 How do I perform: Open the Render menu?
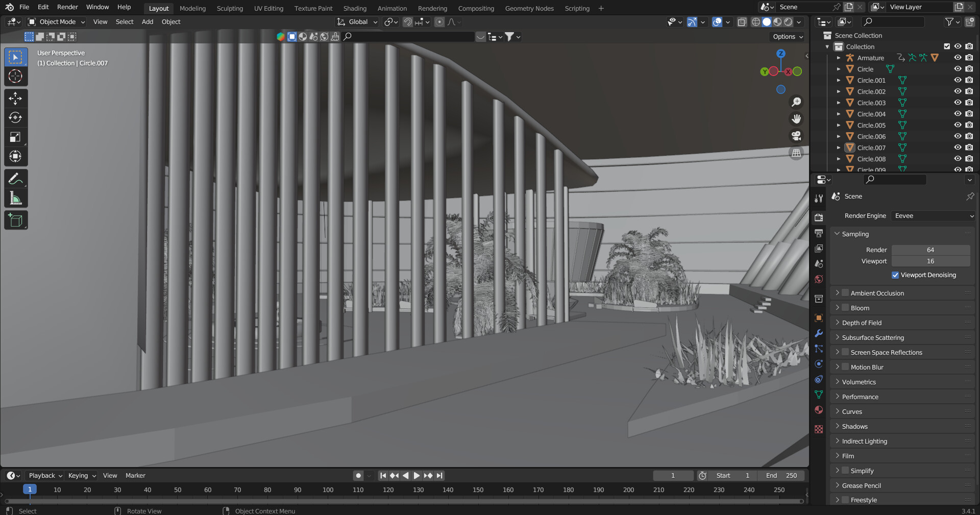point(67,7)
